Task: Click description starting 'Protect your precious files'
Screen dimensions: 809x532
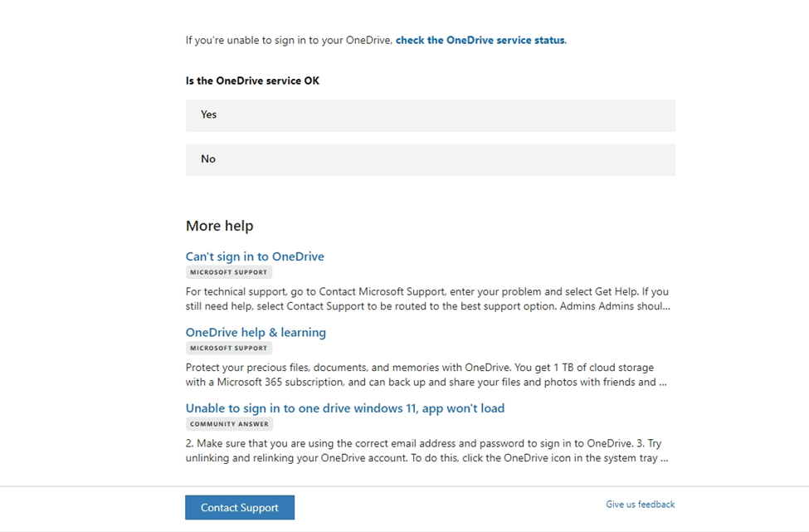Action: coord(426,374)
